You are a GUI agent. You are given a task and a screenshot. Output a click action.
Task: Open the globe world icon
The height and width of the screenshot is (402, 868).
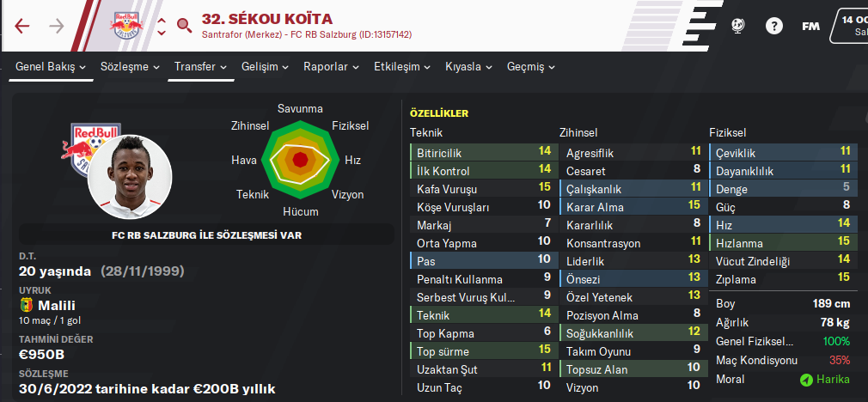click(x=738, y=26)
